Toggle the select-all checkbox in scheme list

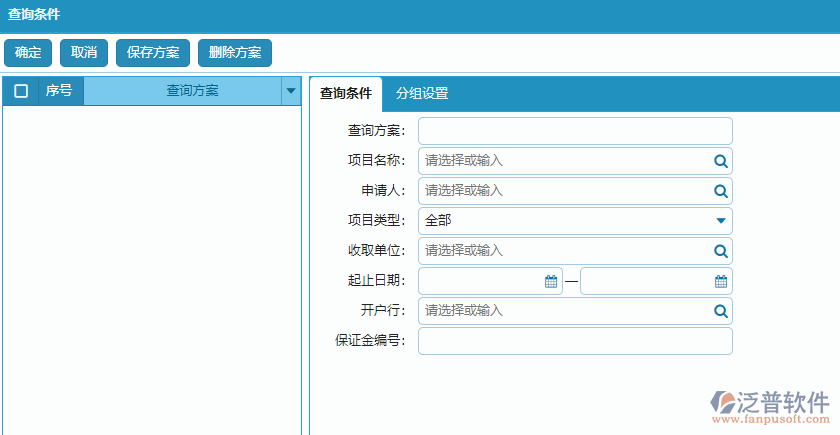tap(21, 91)
